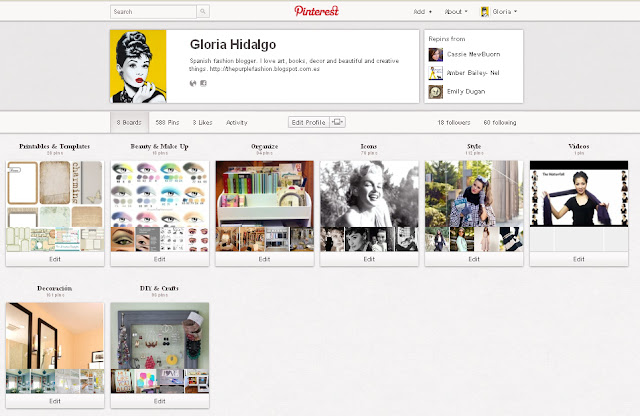This screenshot has width=640, height=416.
Task: Click the Facebook icon in profile
Action: [x=203, y=83]
